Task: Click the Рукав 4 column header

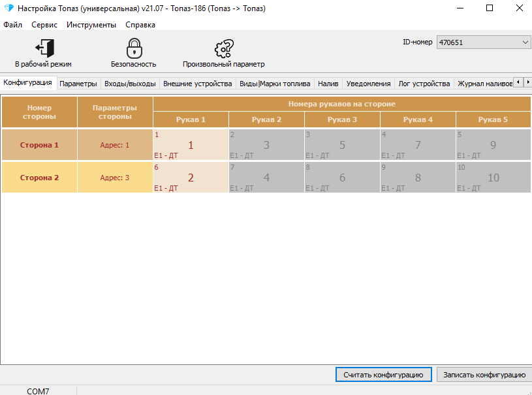Action: pyautogui.click(x=418, y=119)
